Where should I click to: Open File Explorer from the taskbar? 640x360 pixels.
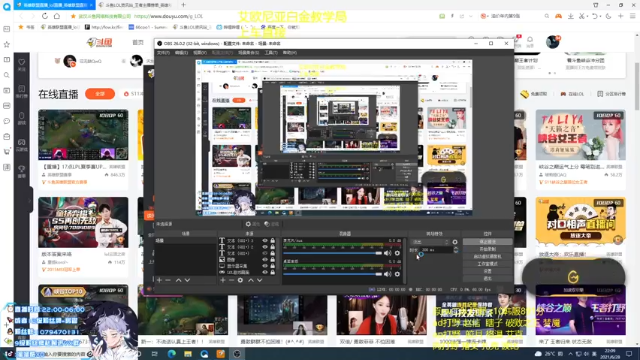click(188, 353)
